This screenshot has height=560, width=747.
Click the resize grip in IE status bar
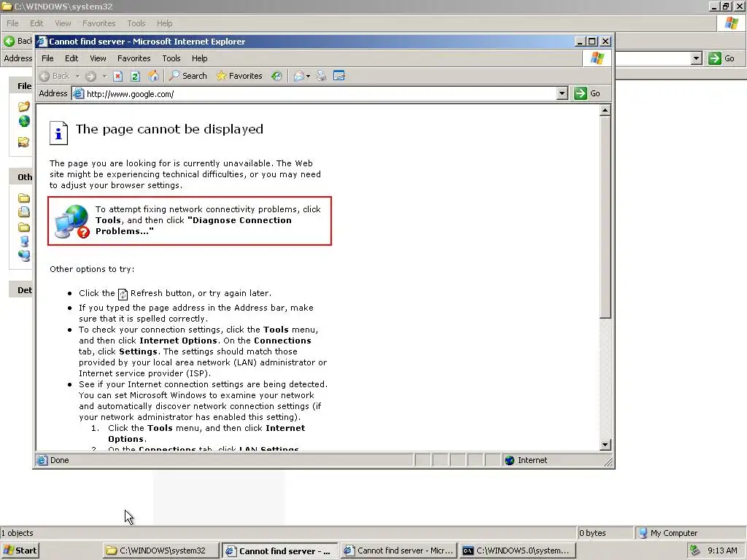pos(608,461)
